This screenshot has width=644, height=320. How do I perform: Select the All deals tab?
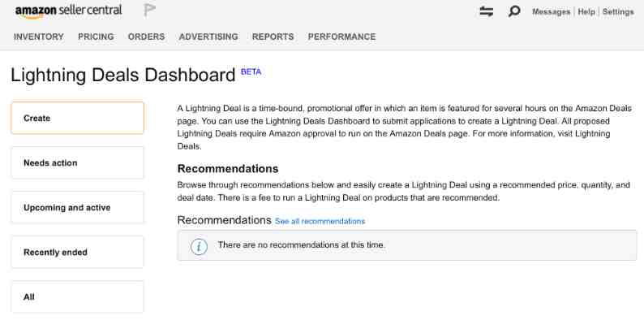[78, 297]
